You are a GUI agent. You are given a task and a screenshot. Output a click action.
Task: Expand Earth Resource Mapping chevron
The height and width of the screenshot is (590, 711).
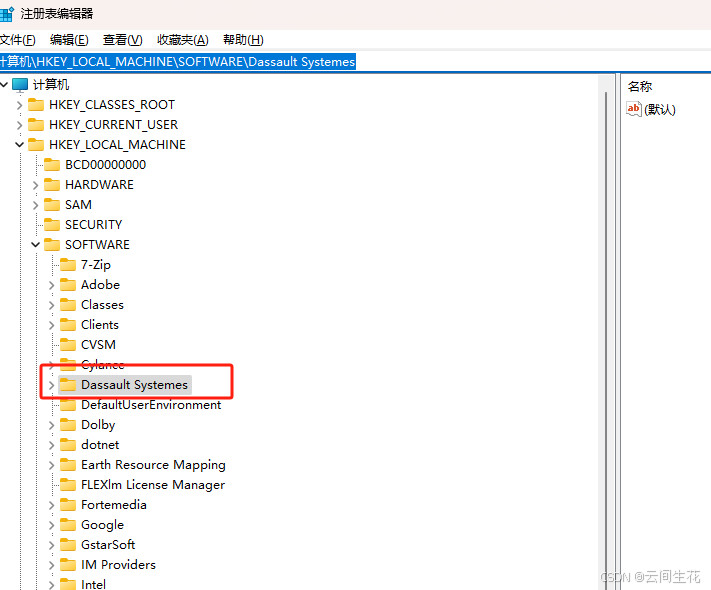[51, 465]
